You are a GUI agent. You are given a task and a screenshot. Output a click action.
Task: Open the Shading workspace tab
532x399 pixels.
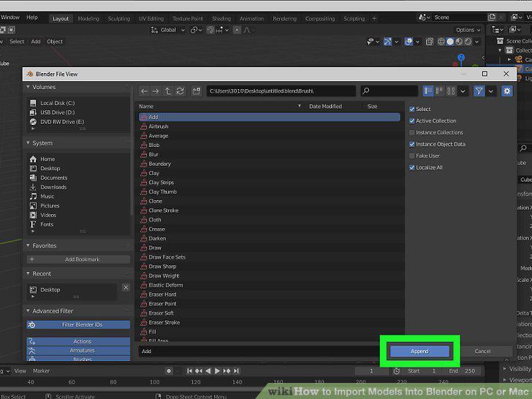pyautogui.click(x=221, y=19)
